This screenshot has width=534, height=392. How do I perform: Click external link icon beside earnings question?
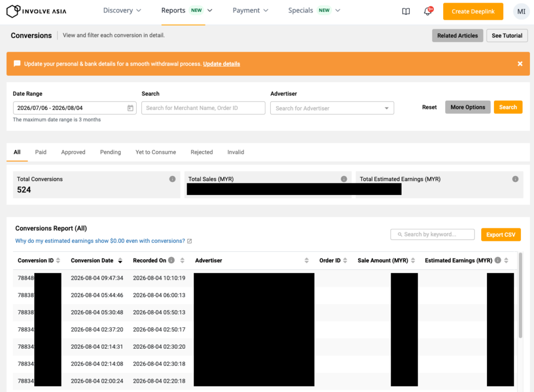click(189, 241)
